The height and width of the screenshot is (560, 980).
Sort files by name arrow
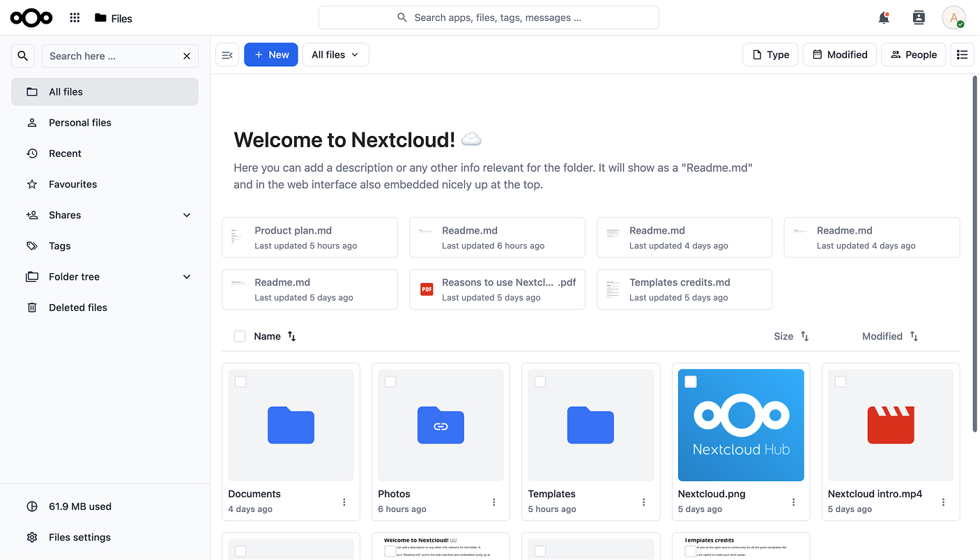[292, 336]
